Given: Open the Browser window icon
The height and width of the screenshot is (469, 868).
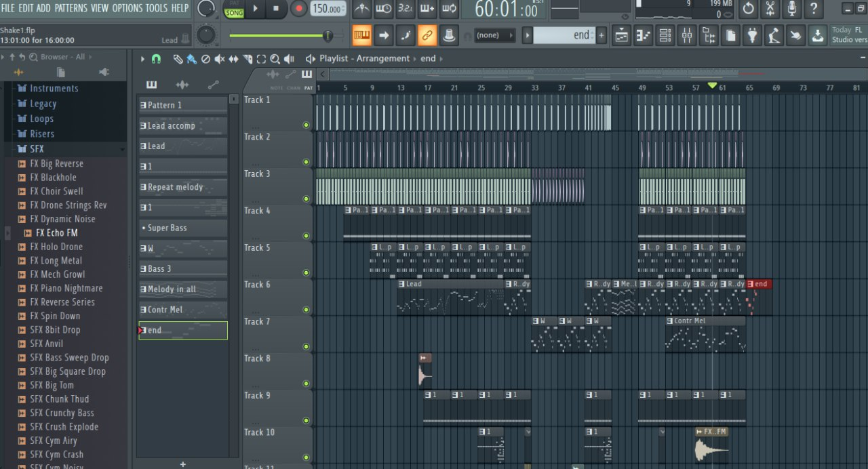Looking at the screenshot, I should (709, 35).
